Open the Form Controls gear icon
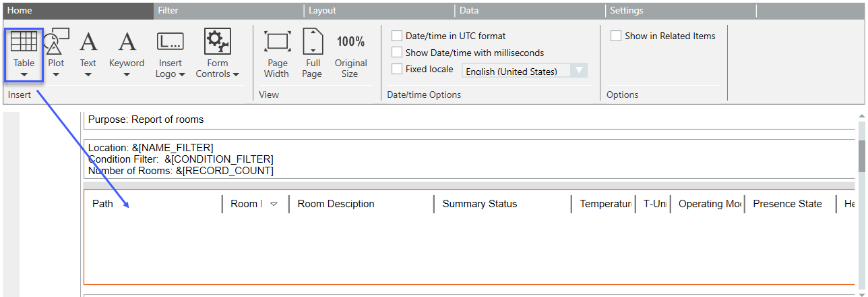The height and width of the screenshot is (297, 868). click(x=217, y=42)
